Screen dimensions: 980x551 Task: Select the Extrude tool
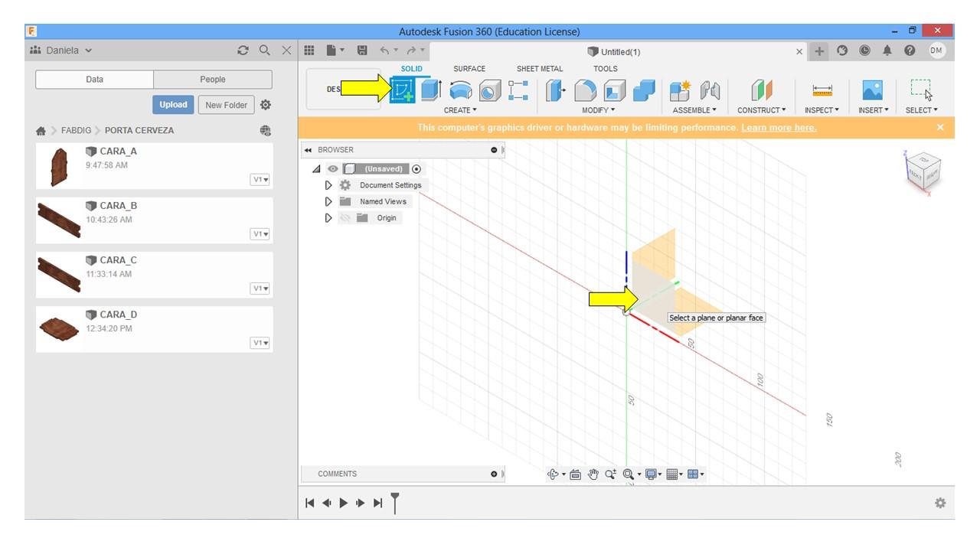point(431,90)
